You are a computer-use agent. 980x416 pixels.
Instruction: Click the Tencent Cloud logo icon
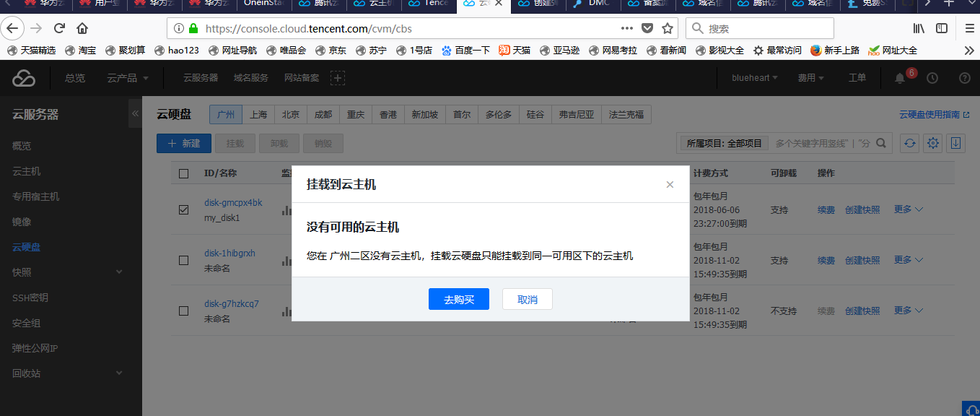point(24,78)
